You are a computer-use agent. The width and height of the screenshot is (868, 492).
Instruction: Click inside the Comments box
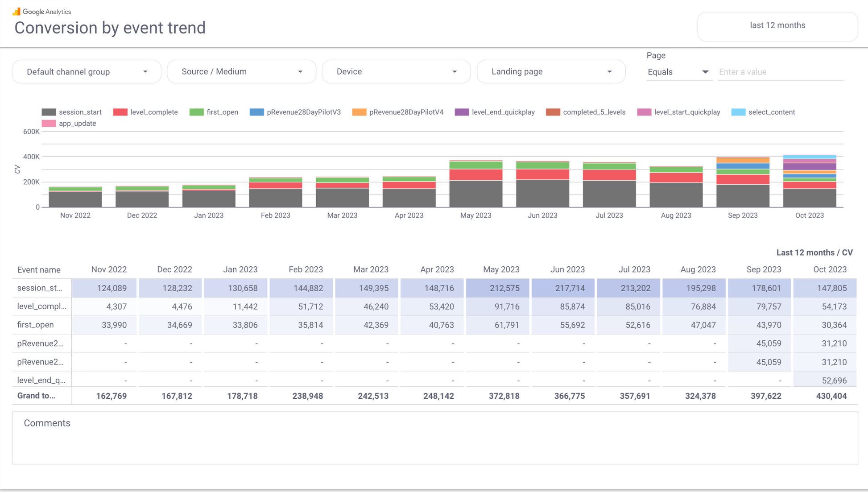(434, 442)
